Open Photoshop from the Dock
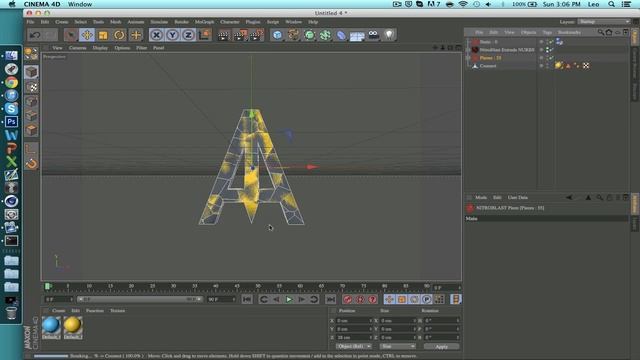Image resolution: width=640 pixels, height=360 pixels. pos(11,122)
